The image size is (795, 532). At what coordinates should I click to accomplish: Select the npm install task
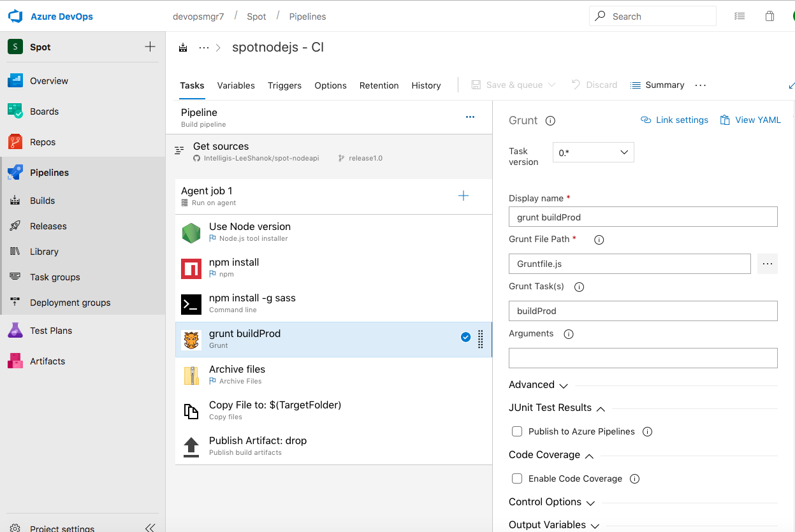333,268
